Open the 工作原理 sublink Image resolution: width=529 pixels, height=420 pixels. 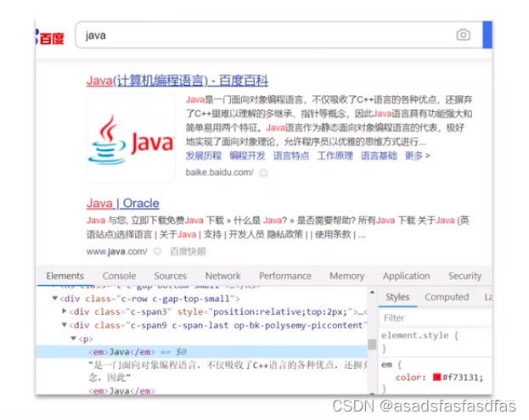pyautogui.click(x=335, y=155)
